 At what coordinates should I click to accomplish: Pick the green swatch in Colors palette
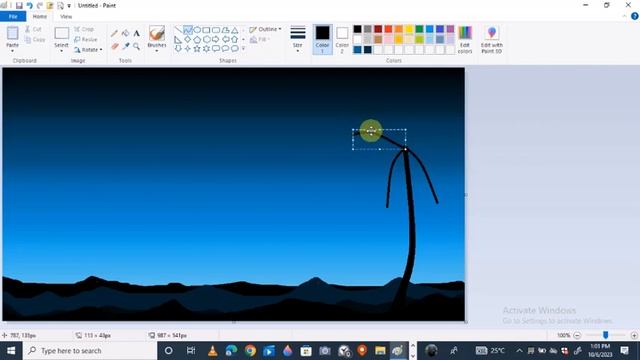pyautogui.click(x=419, y=29)
